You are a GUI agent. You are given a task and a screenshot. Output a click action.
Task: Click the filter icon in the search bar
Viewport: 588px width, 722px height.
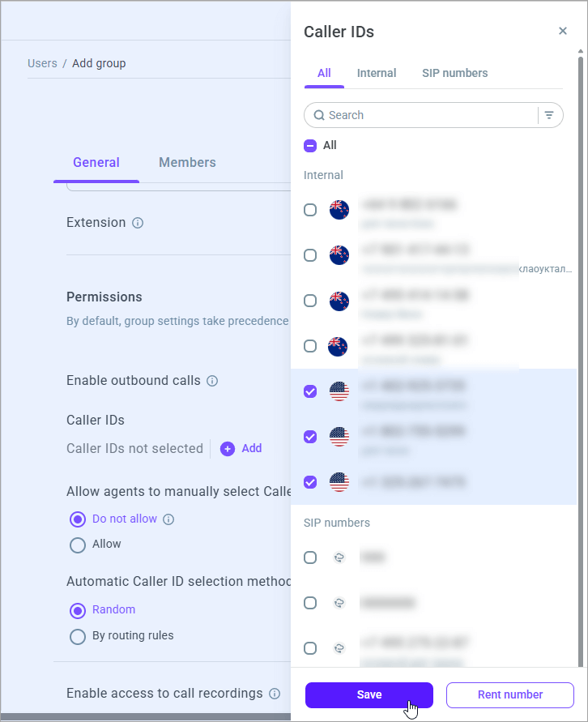(x=549, y=115)
